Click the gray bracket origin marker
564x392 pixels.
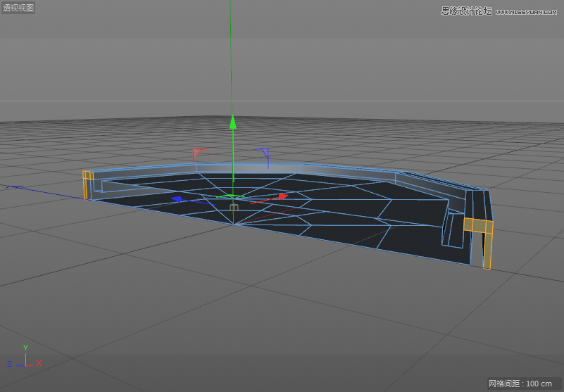click(234, 207)
